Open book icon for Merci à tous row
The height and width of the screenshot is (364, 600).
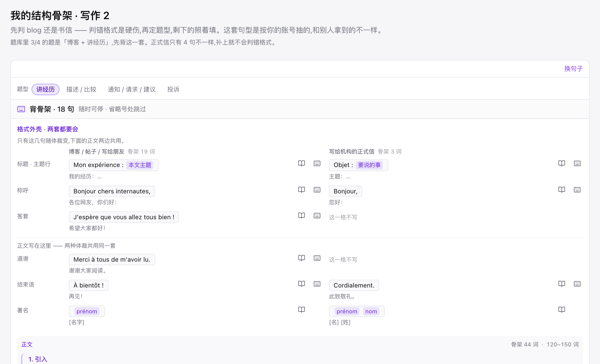[302, 258]
